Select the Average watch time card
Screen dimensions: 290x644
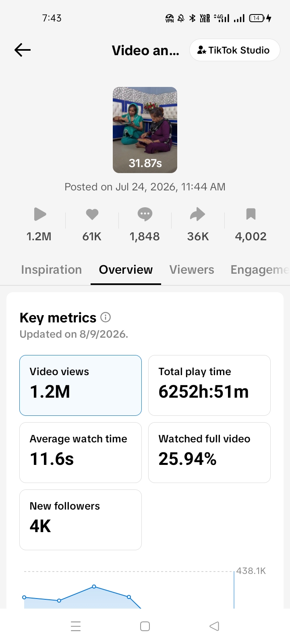pos(81,452)
